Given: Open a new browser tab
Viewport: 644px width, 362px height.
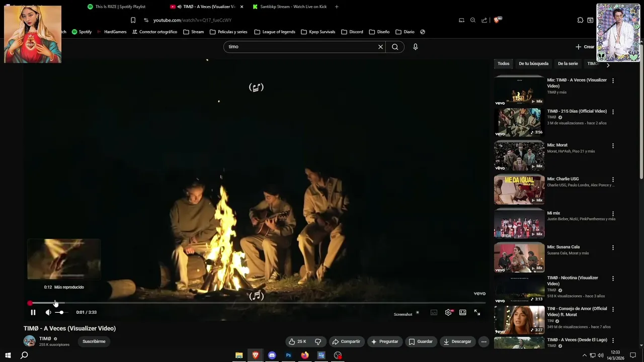Looking at the screenshot, I should click(x=337, y=7).
